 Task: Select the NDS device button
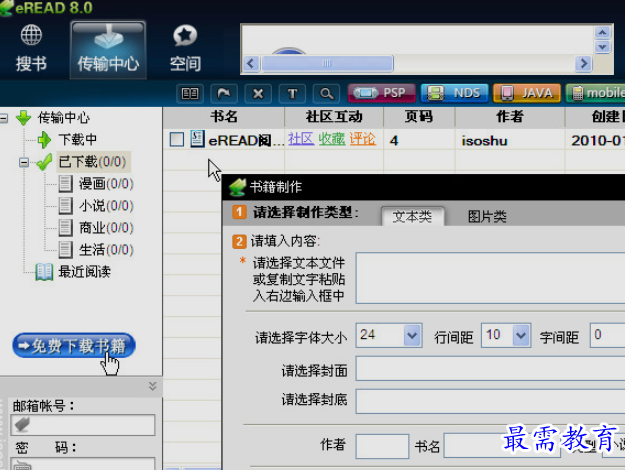pos(454,93)
